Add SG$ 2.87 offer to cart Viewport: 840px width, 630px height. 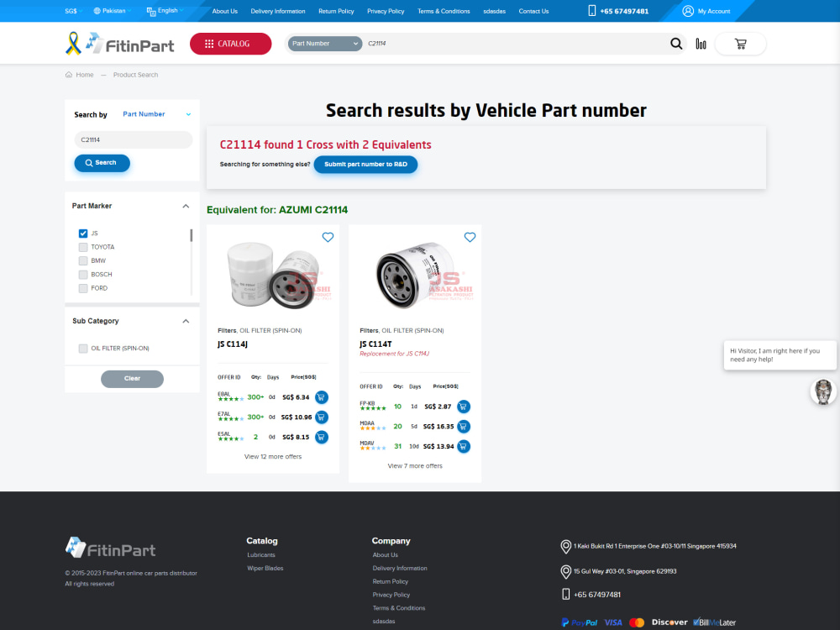[x=464, y=406]
